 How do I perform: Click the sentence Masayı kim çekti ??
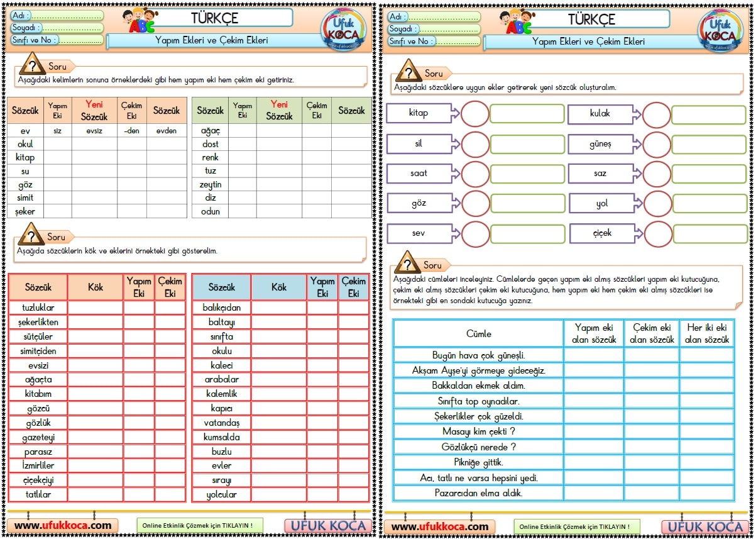tap(479, 431)
